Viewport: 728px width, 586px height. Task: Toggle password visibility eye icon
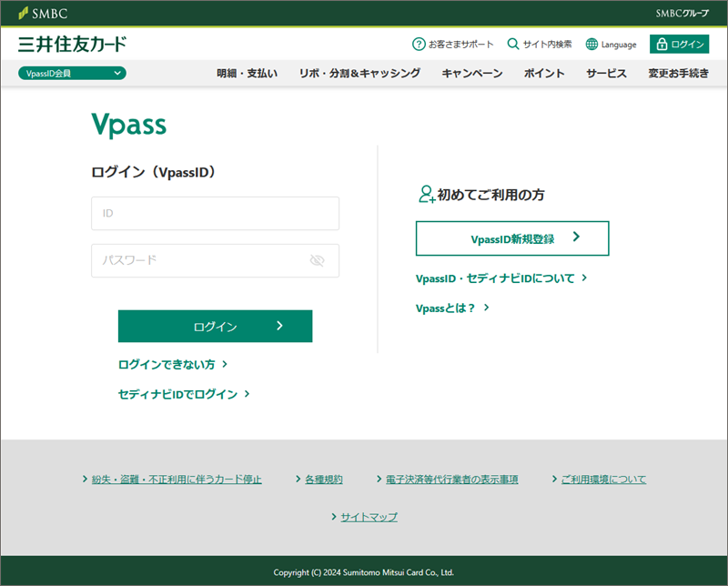pyautogui.click(x=317, y=260)
